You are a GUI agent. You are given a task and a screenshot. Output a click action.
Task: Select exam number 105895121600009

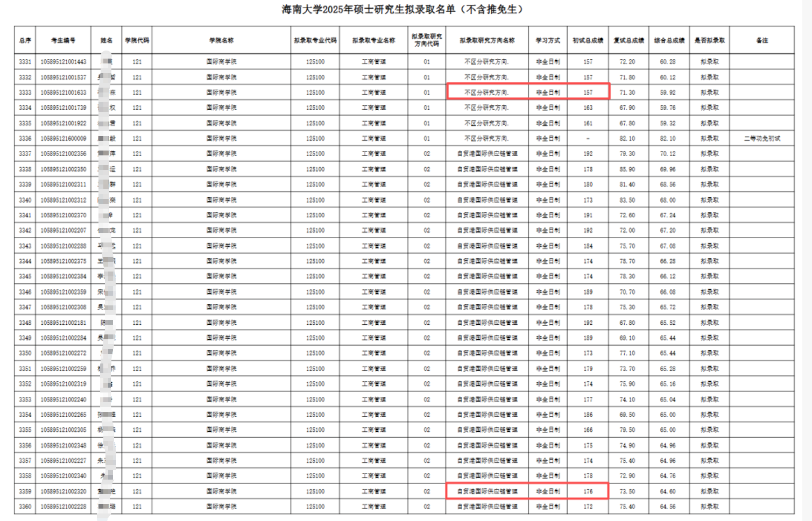[x=63, y=139]
